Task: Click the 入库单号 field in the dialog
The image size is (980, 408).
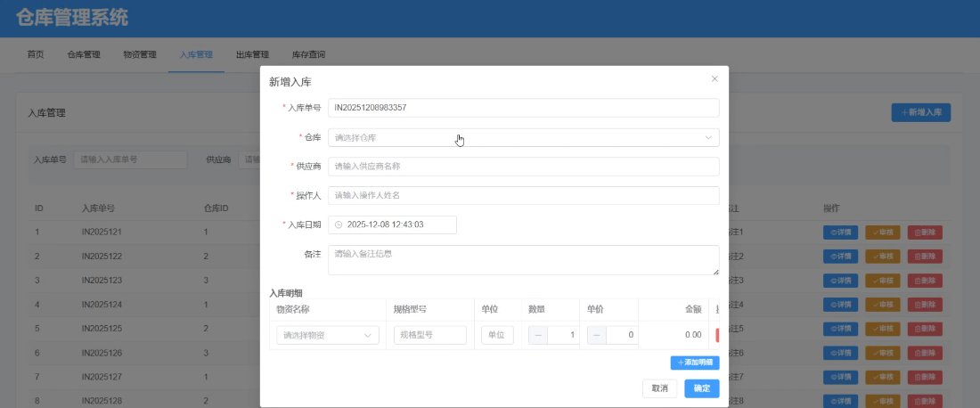Action: (524, 108)
